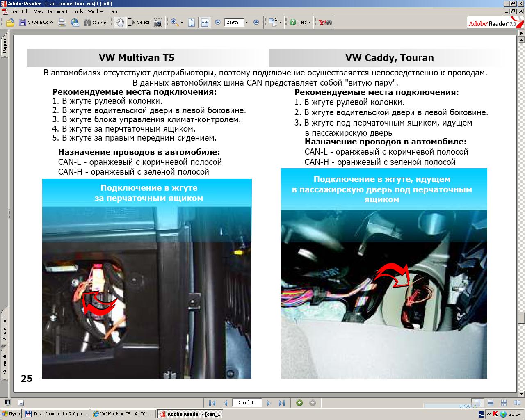This screenshot has width=525, height=420.
Task: Go forward to next view
Action: click(313, 403)
